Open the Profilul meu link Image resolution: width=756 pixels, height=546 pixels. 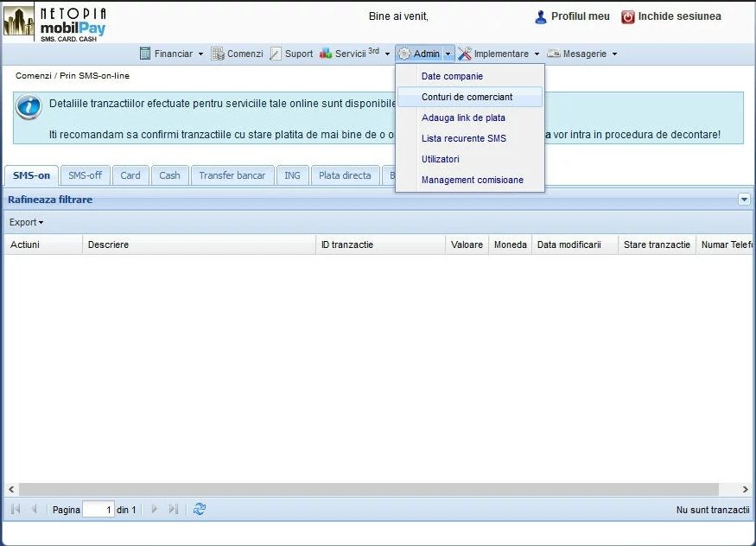[x=580, y=16]
